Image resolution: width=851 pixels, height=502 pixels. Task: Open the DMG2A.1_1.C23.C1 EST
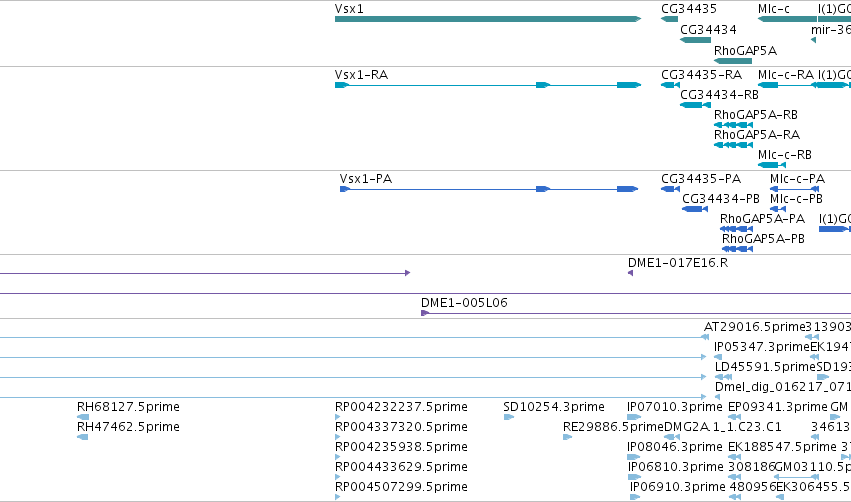(x=672, y=437)
